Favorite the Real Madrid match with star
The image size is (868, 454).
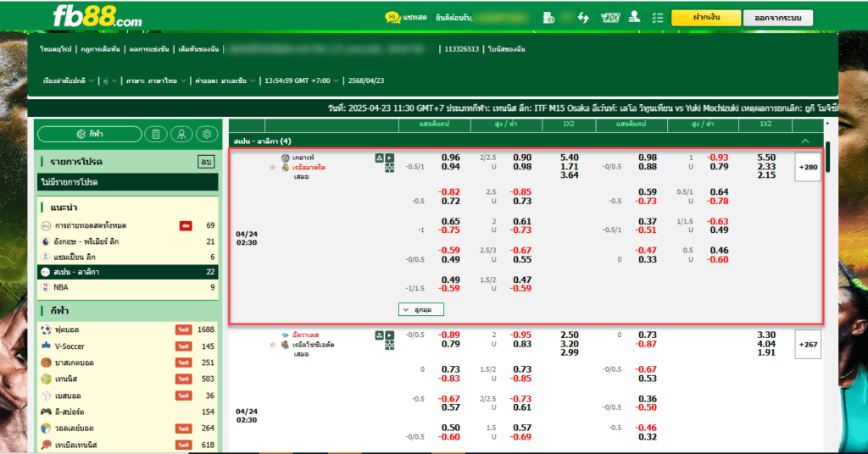(272, 168)
